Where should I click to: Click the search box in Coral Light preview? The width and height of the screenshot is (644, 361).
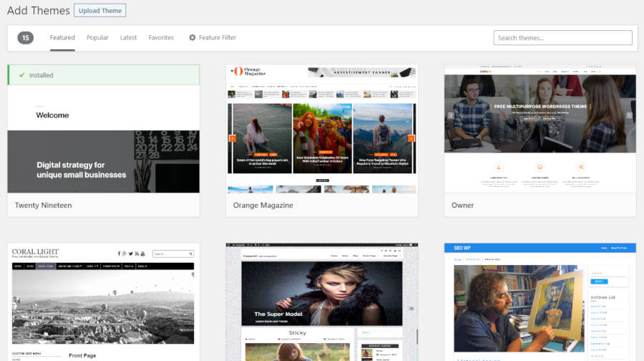[173, 254]
